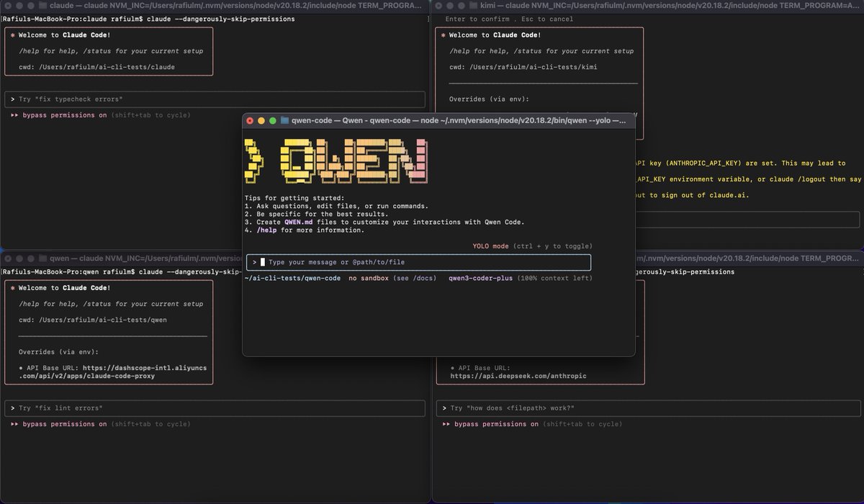864x504 pixels.
Task: Focus the "fix lint errors" prompt in qwen window
Action: [215, 408]
